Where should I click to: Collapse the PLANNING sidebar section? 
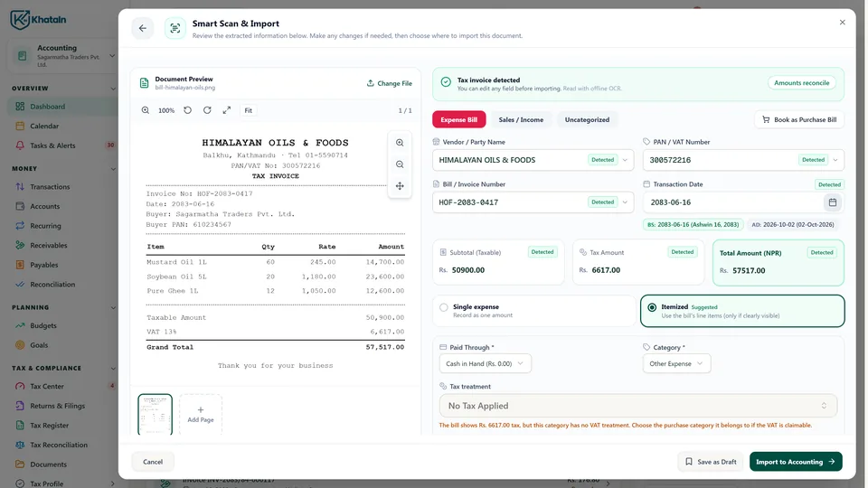click(113, 307)
